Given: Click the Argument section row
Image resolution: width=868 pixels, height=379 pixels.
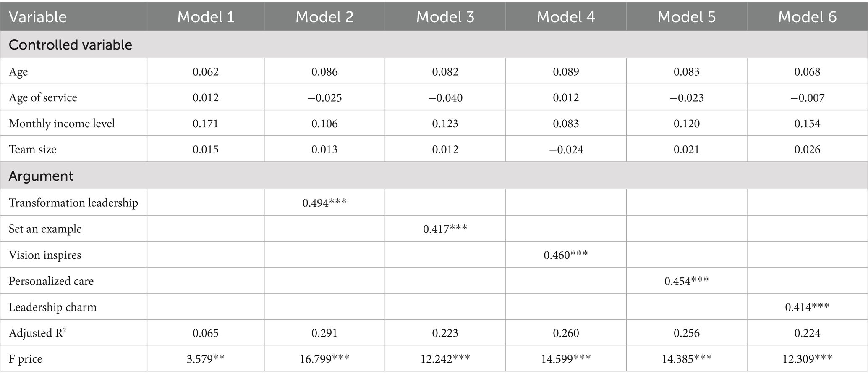Looking at the screenshot, I should pyautogui.click(x=434, y=176).
